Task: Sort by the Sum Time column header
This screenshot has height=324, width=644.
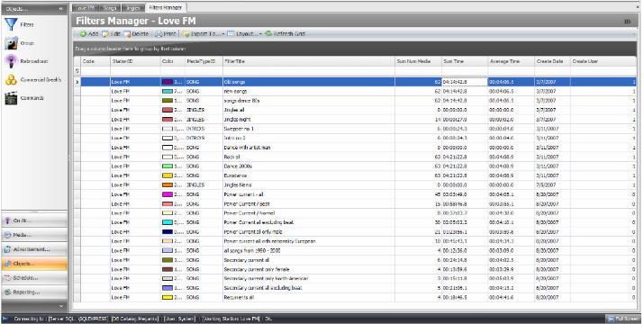Action: pyautogui.click(x=465, y=61)
